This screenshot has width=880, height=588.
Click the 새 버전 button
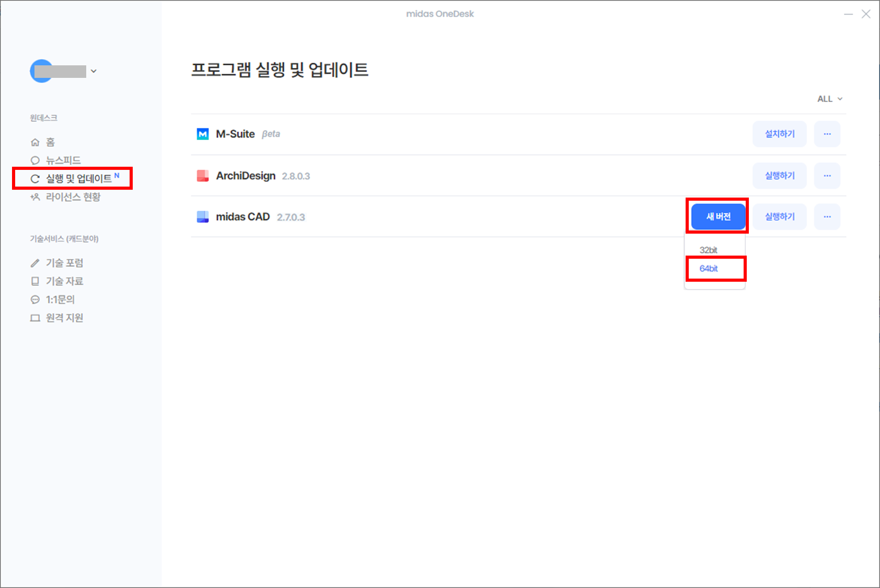tap(719, 216)
